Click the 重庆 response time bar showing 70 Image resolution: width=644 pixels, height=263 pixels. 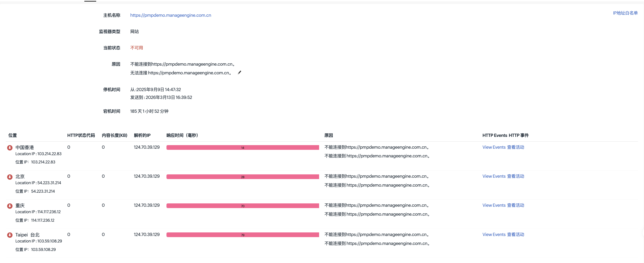[243, 206]
